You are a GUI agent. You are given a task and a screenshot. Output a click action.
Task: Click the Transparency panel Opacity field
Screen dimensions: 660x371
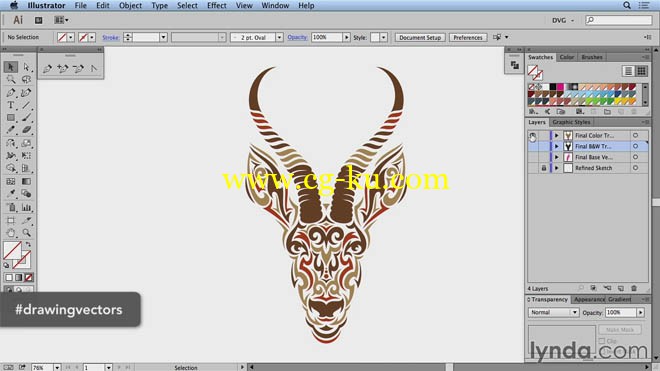pyautogui.click(x=621, y=312)
